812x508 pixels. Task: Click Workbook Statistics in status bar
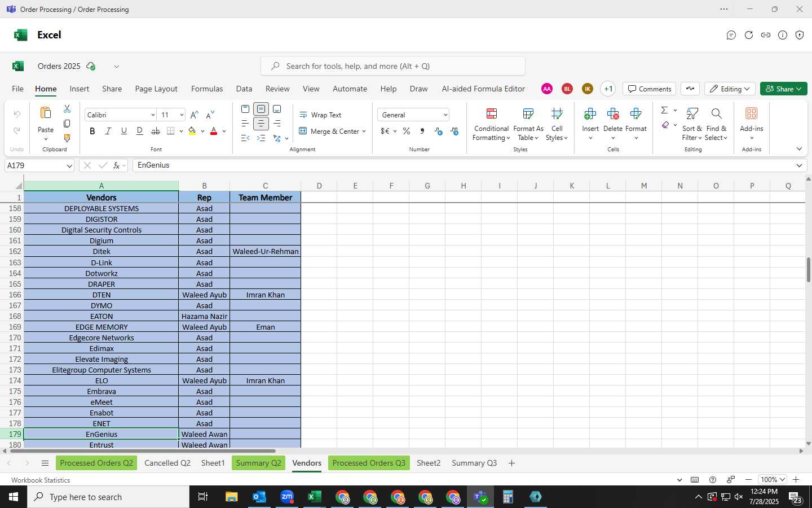tap(41, 480)
